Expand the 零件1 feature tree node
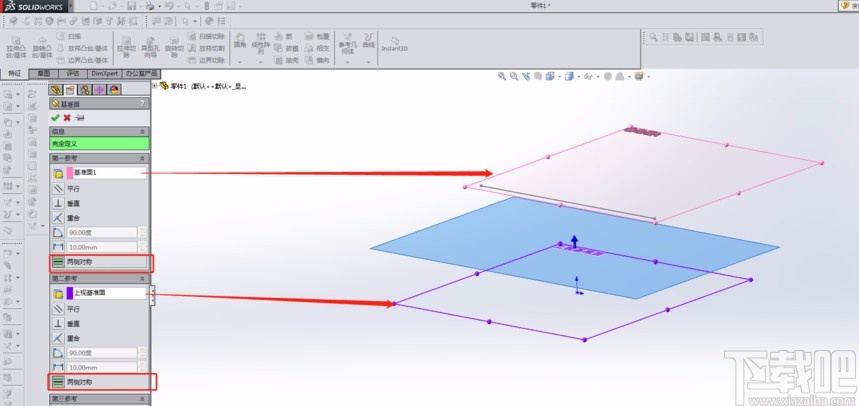This screenshot has height=406, width=859. (x=155, y=86)
